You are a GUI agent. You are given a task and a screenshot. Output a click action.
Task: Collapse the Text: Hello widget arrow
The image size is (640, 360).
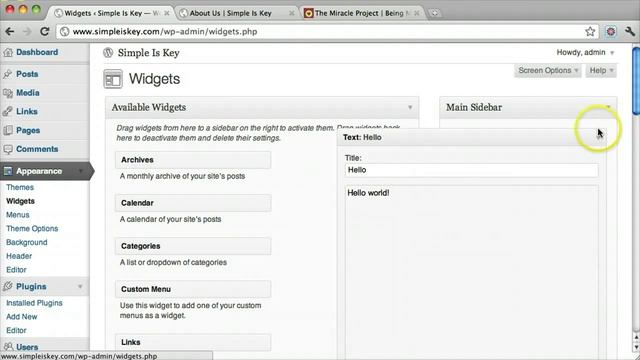[x=599, y=137]
